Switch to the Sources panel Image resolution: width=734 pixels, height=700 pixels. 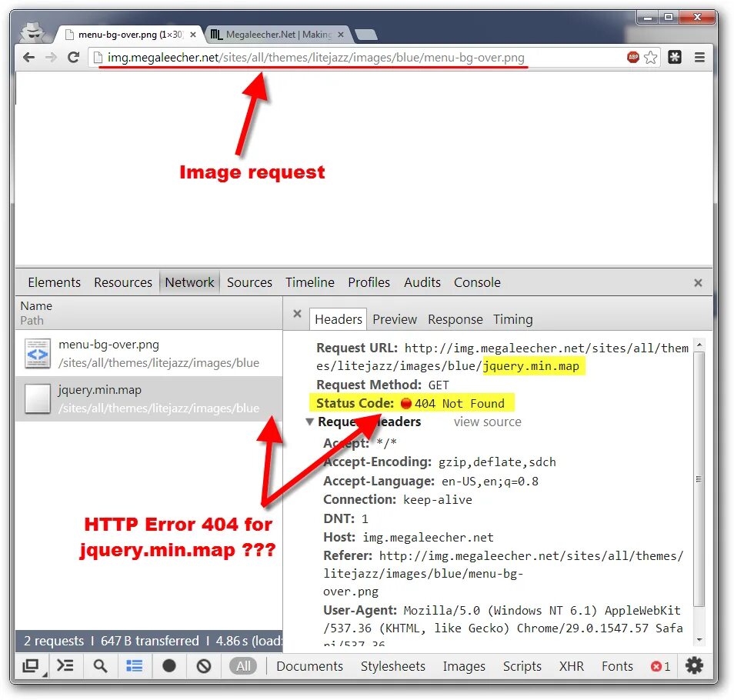click(x=249, y=282)
